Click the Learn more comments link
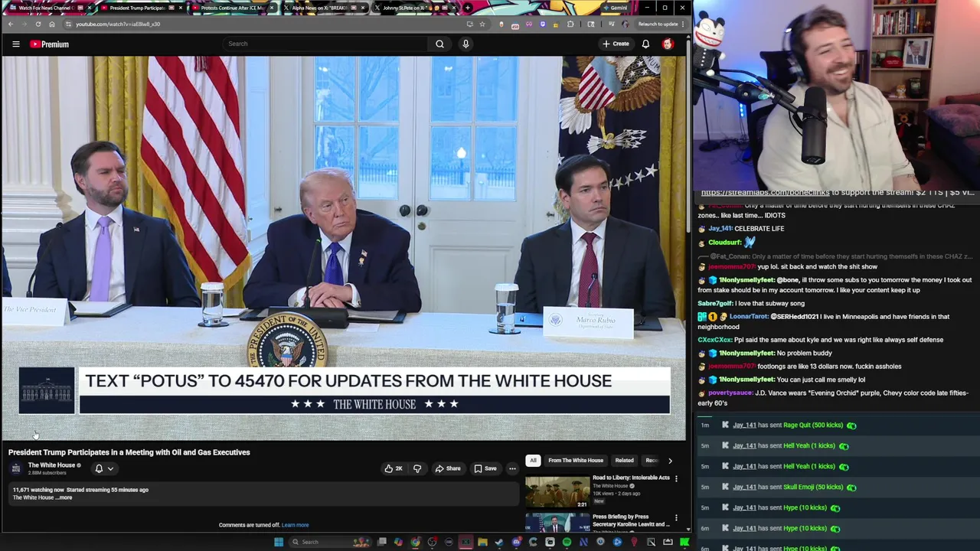The width and height of the screenshot is (980, 551). point(295,525)
